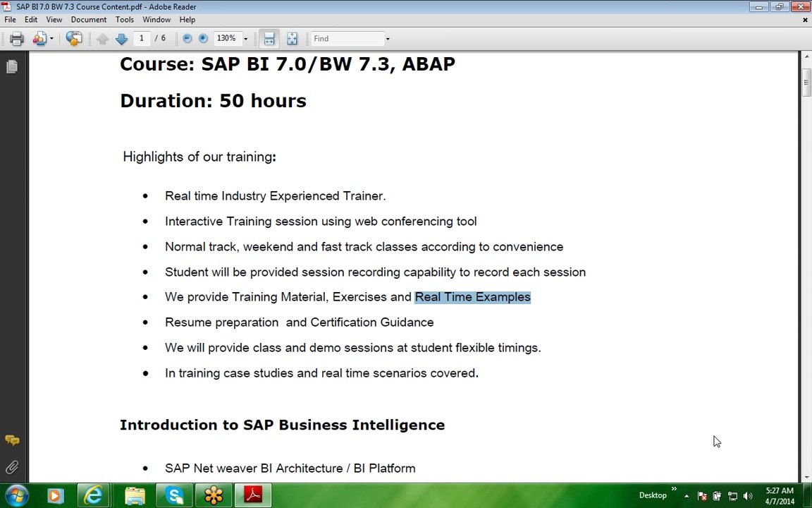The height and width of the screenshot is (508, 812).
Task: Toggle the fit-width scrolling mode icon
Action: pyautogui.click(x=269, y=39)
